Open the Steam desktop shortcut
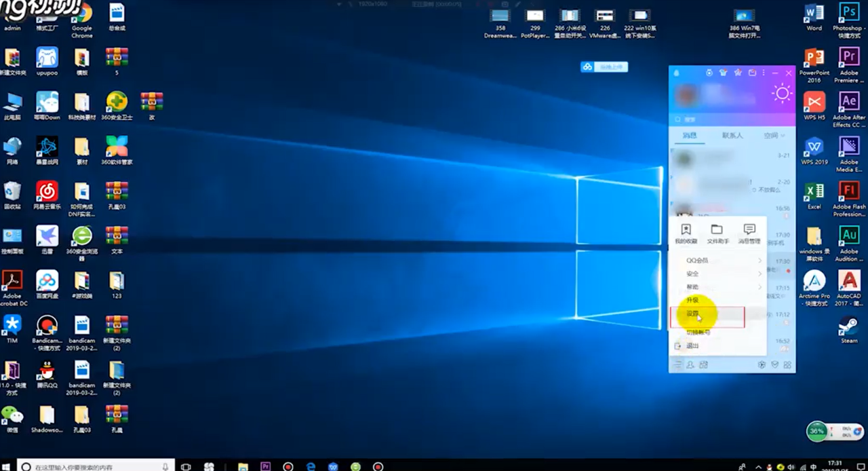Image resolution: width=868 pixels, height=471 pixels. pos(848,329)
